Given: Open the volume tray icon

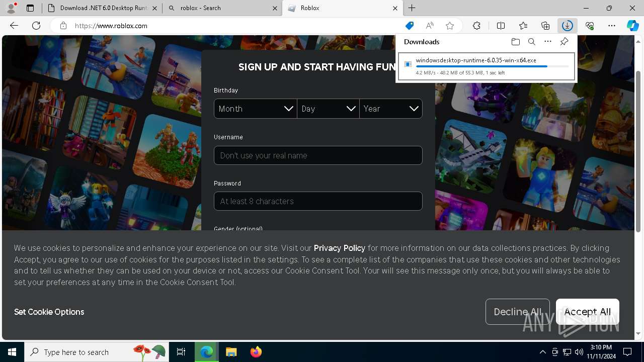Looking at the screenshot, I should pos(579,352).
